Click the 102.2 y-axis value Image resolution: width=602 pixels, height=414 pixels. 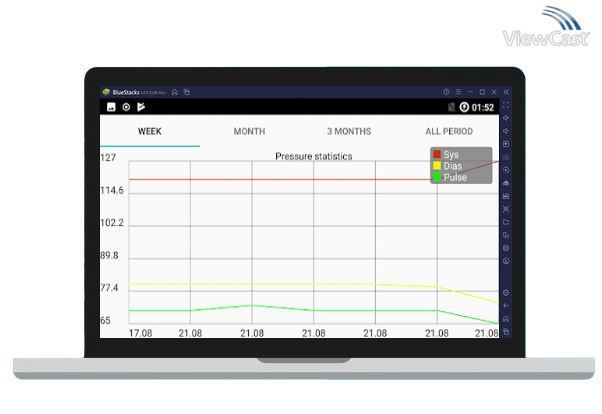click(112, 223)
